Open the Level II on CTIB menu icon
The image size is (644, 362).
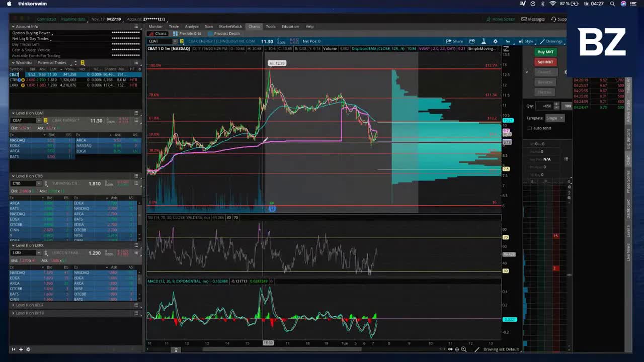[136, 176]
